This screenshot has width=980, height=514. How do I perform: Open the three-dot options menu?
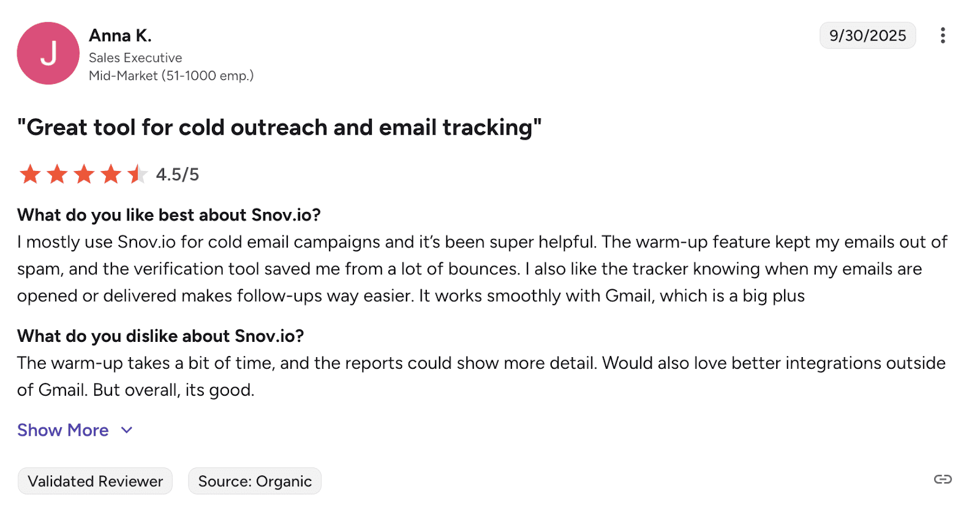click(x=943, y=36)
